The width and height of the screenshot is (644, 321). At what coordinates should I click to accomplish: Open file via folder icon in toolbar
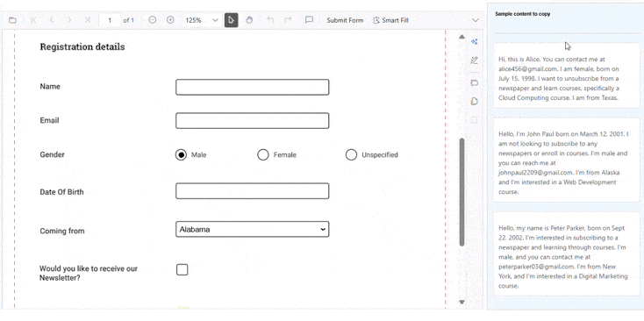[x=13, y=20]
